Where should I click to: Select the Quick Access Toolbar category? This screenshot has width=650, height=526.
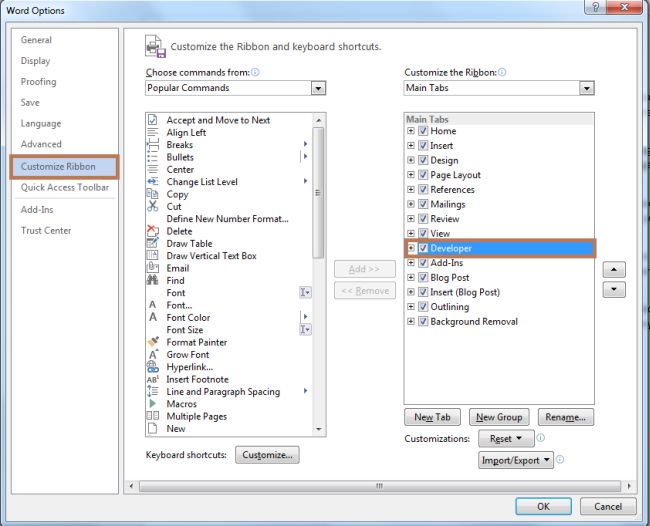65,187
